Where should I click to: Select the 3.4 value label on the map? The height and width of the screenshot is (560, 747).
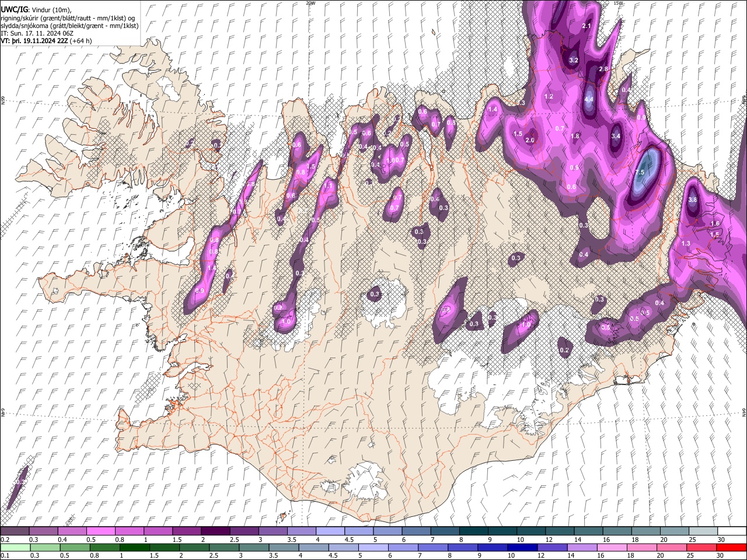(x=615, y=136)
